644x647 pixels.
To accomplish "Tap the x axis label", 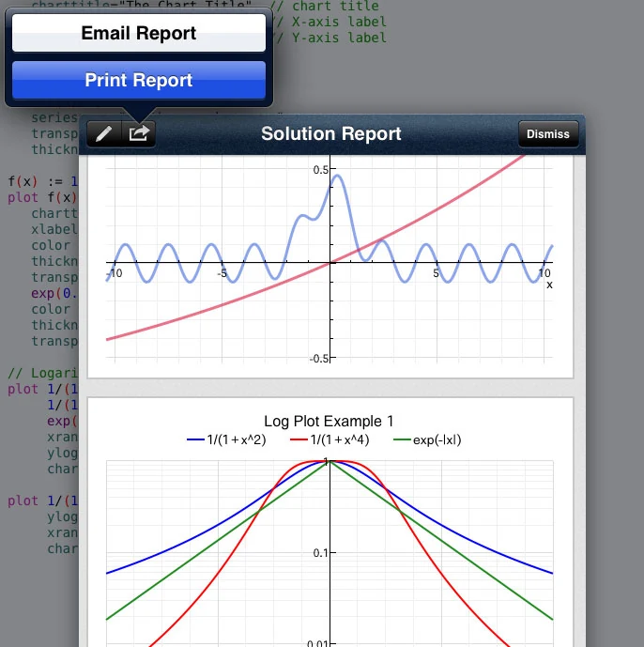I will (x=549, y=285).
